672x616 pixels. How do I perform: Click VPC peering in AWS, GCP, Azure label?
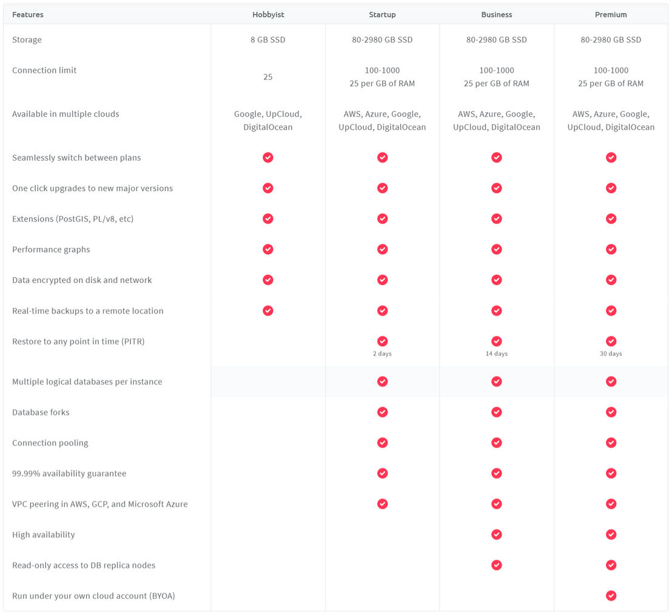(100, 504)
